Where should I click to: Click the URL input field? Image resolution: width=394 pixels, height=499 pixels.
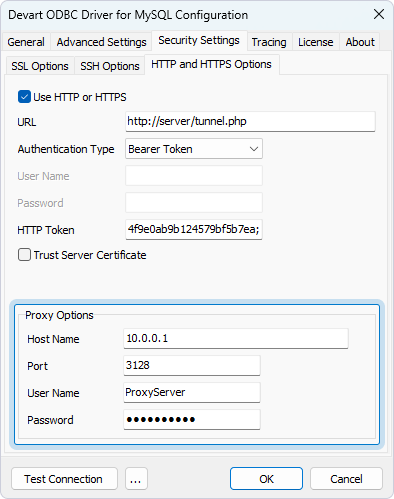pyautogui.click(x=250, y=121)
